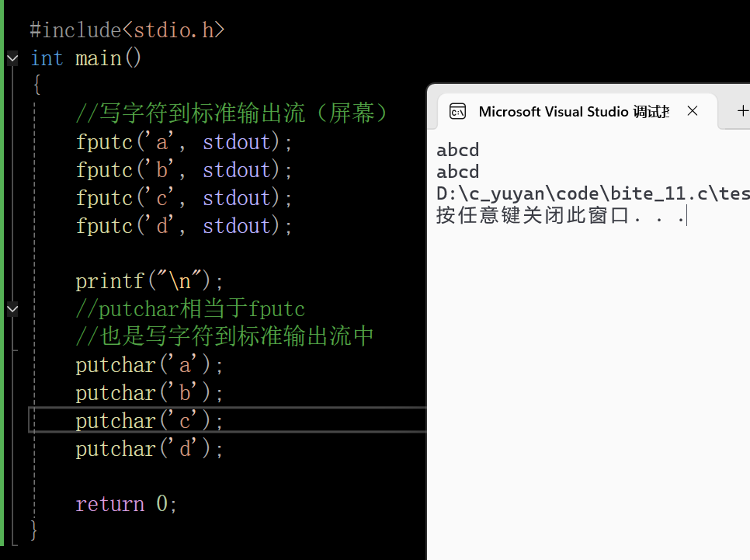Image resolution: width=750 pixels, height=560 pixels.
Task: Click the putchar('d') line
Action: click(149, 448)
